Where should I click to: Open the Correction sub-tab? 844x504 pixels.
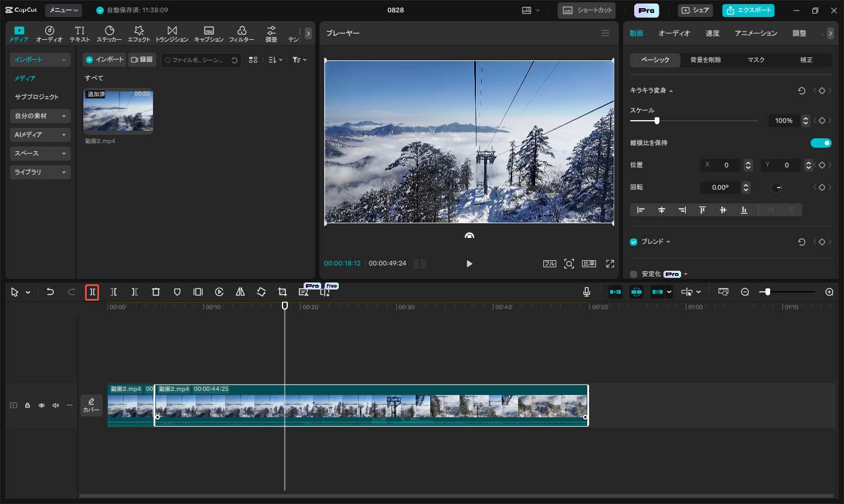pos(806,60)
